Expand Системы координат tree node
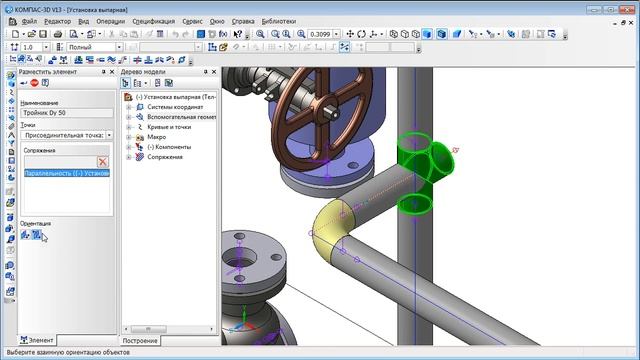 pyautogui.click(x=129, y=107)
